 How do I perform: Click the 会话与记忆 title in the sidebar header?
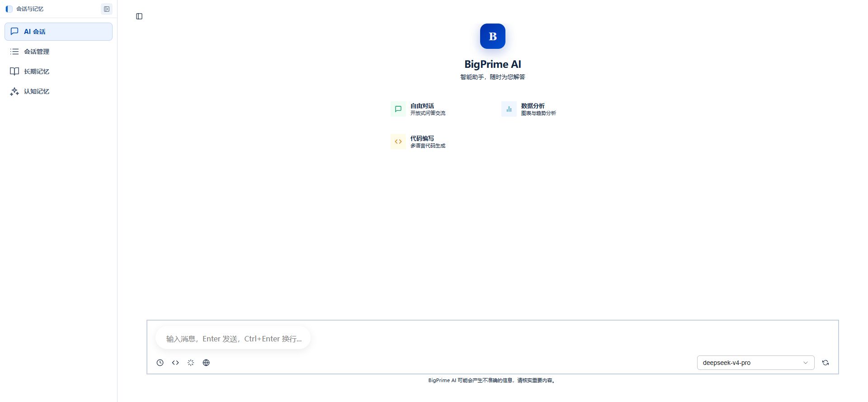coord(30,9)
